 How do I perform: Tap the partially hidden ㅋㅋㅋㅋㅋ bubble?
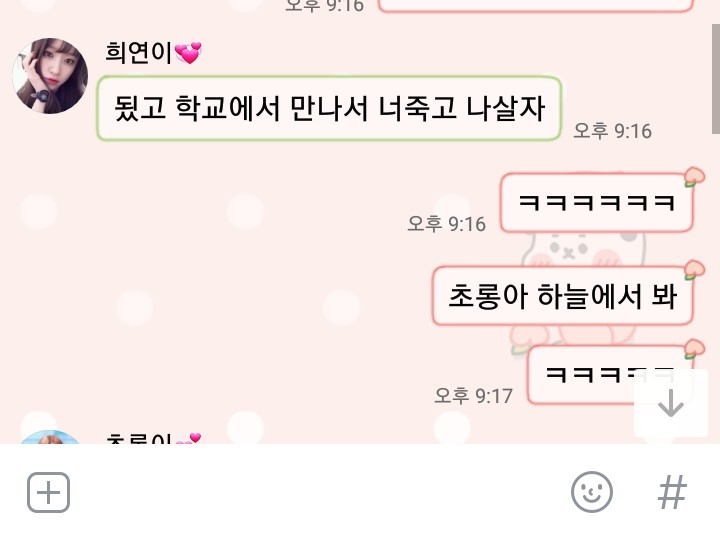606,375
